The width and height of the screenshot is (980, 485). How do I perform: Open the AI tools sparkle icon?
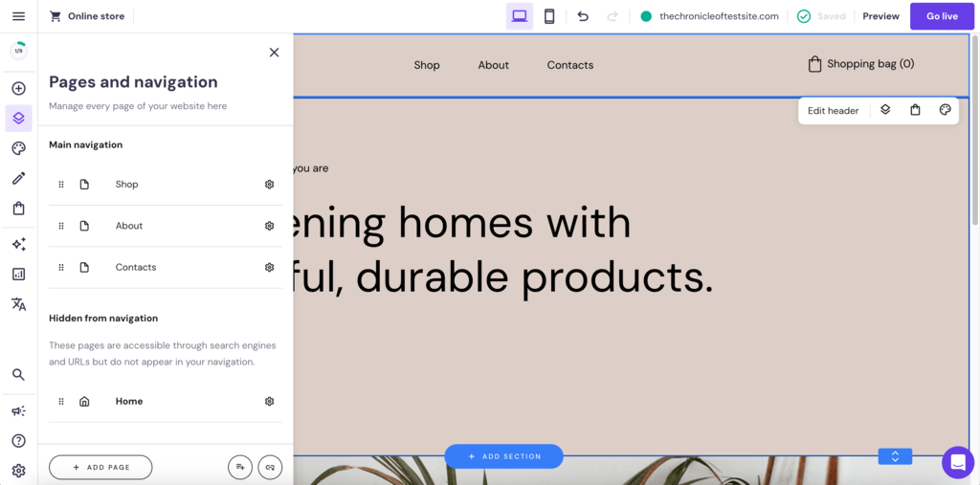(x=18, y=244)
